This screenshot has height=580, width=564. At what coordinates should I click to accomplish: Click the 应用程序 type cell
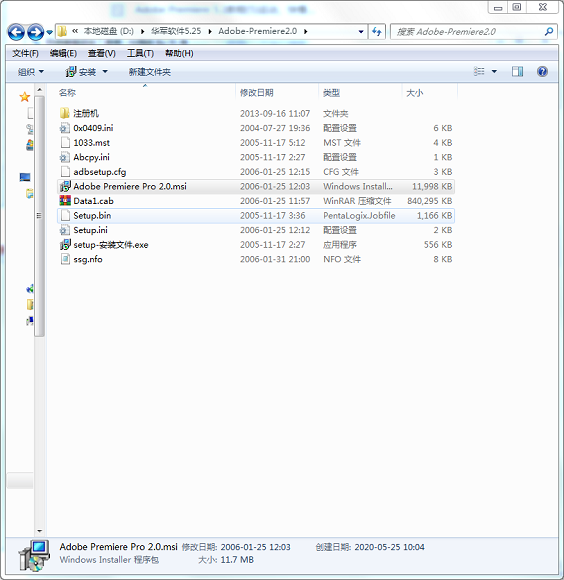[x=340, y=245]
